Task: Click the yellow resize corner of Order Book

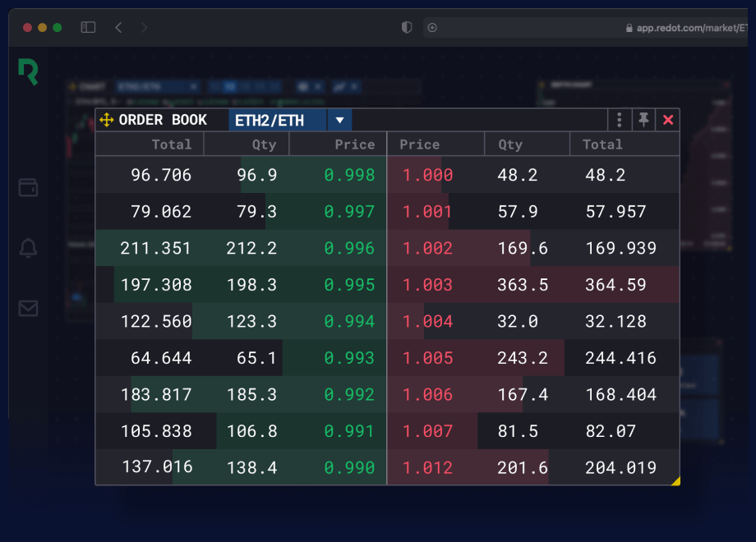Action: [675, 480]
